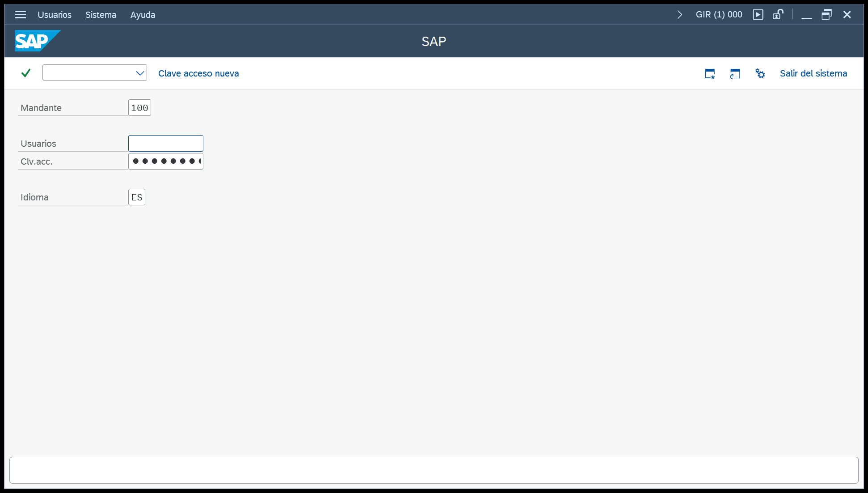The height and width of the screenshot is (493, 868).
Task: Open the hamburger menu icon
Action: click(x=21, y=15)
